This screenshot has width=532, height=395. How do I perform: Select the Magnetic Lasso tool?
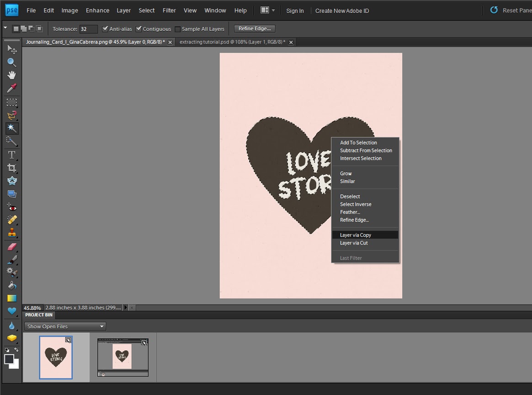(x=12, y=115)
